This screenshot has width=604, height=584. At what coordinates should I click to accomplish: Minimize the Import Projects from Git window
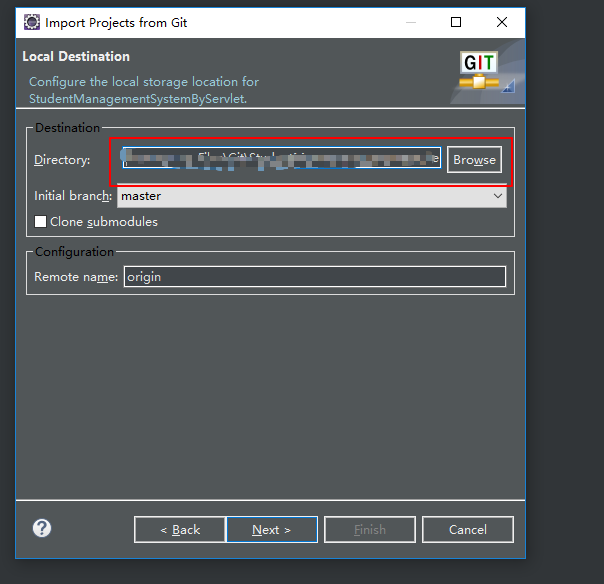point(411,22)
